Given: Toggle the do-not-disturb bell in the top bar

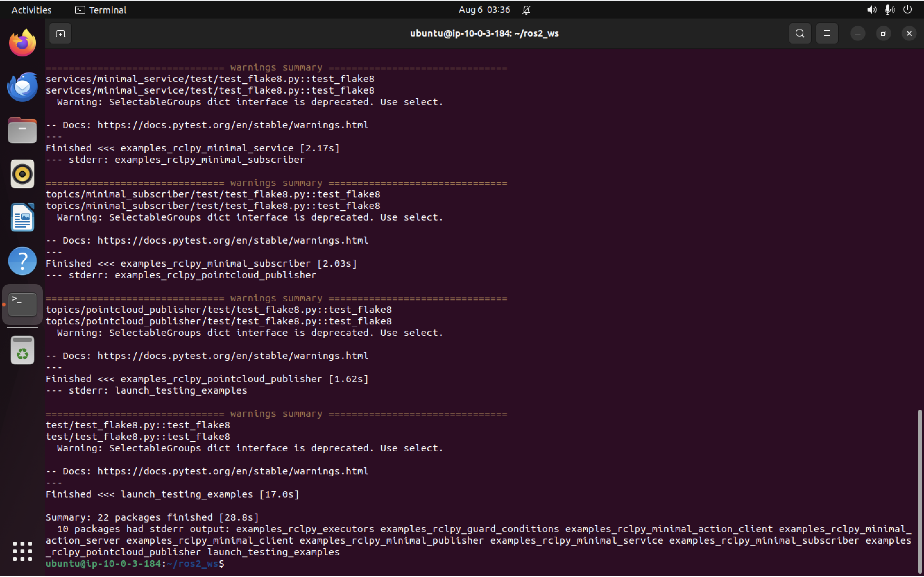Looking at the screenshot, I should [526, 10].
